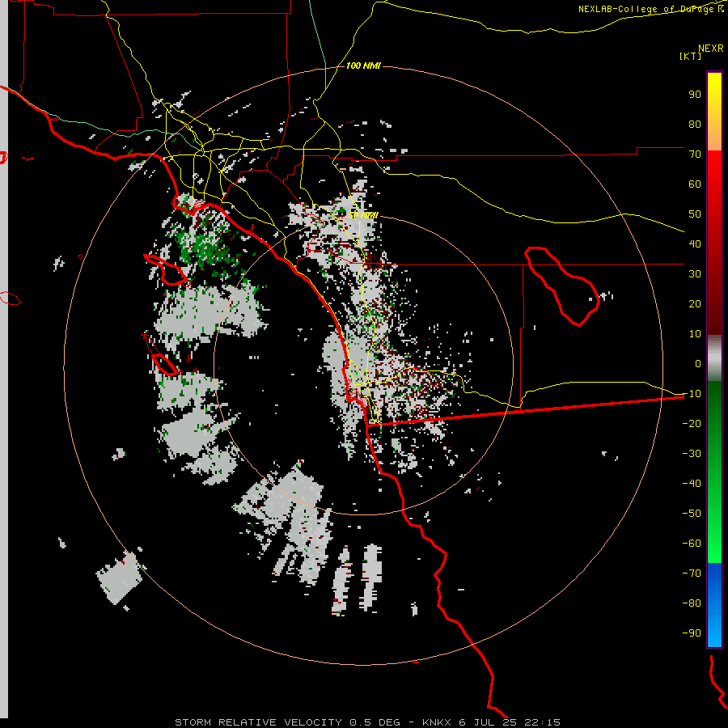The width and height of the screenshot is (728, 728).
Task: Select the "NEXR" label above the scale
Action: [711, 49]
